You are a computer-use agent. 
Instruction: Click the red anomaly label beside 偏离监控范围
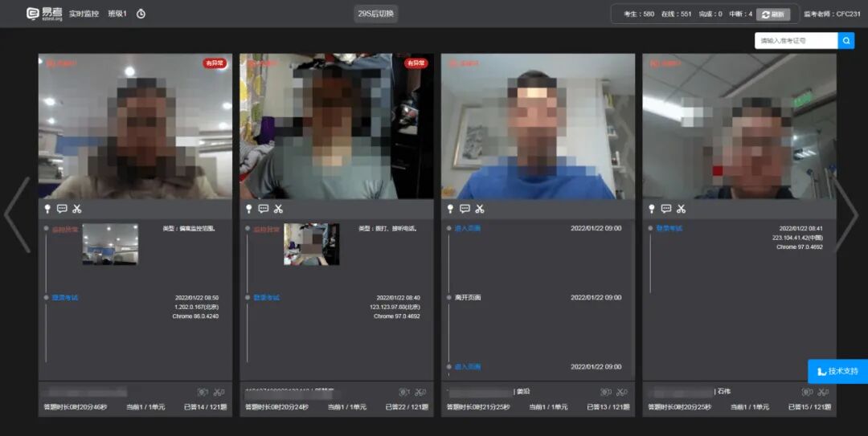tap(65, 229)
